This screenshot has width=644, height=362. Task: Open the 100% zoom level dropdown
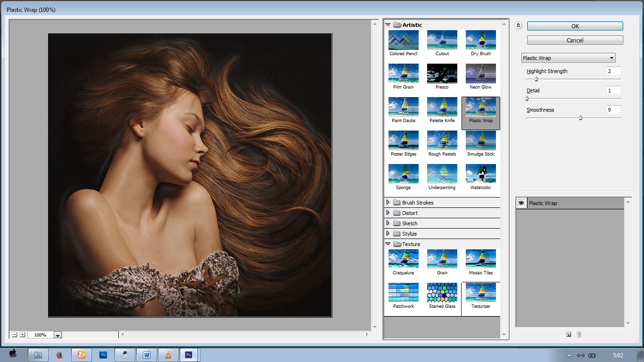pos(58,335)
